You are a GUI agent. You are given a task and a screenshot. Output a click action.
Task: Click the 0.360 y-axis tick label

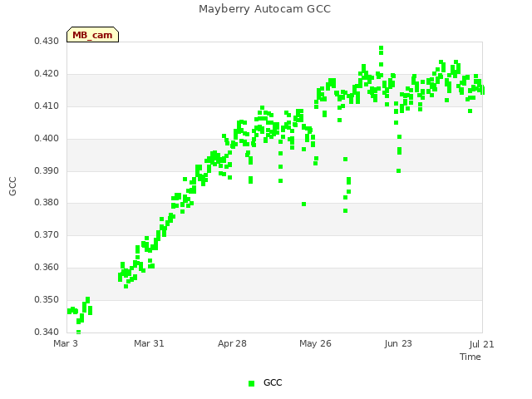pyautogui.click(x=47, y=268)
